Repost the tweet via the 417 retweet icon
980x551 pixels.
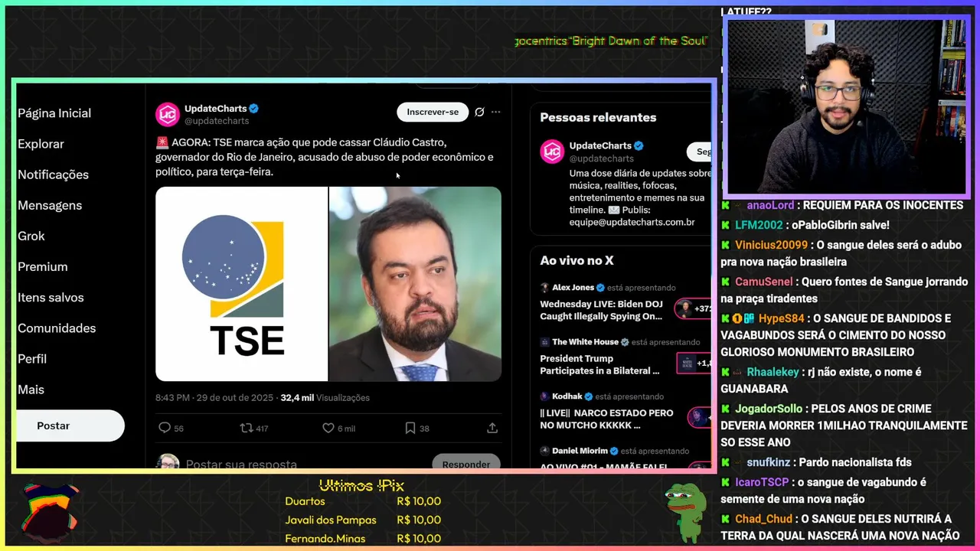tap(247, 428)
